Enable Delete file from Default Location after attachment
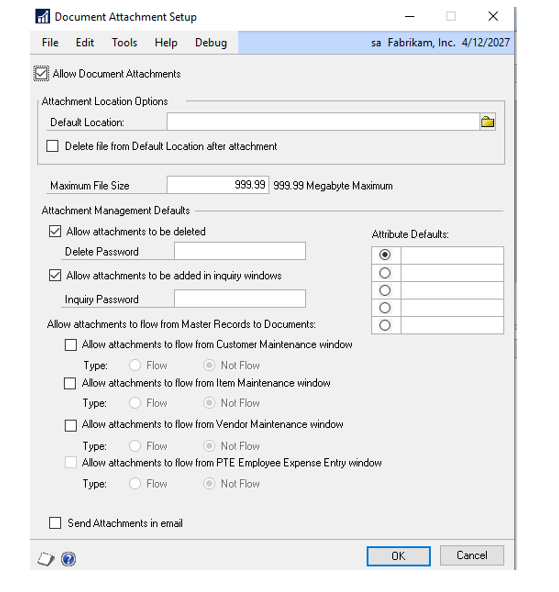Image resolution: width=559 pixels, height=592 pixels. point(52,146)
